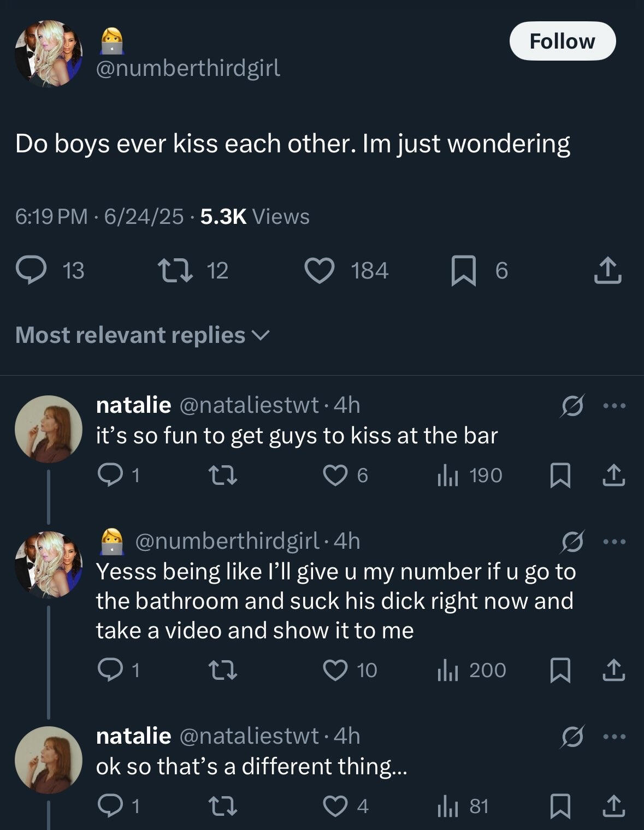Screen dimensions: 644x830
Task: Bookmark natalie's reply with 81 views
Action: click(x=559, y=807)
